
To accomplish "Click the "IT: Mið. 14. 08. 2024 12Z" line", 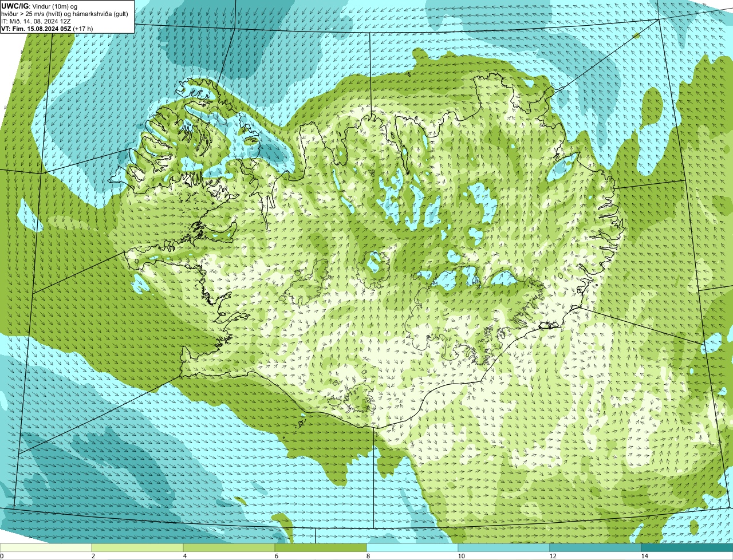I will pyautogui.click(x=36, y=21).
